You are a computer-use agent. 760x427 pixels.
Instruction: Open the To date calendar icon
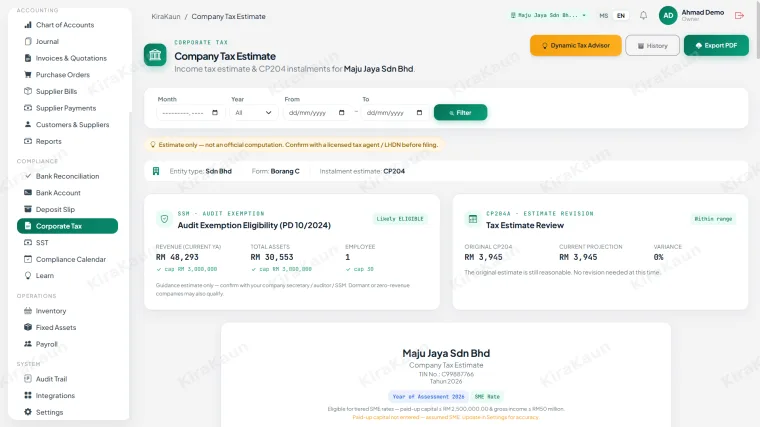[x=419, y=112]
